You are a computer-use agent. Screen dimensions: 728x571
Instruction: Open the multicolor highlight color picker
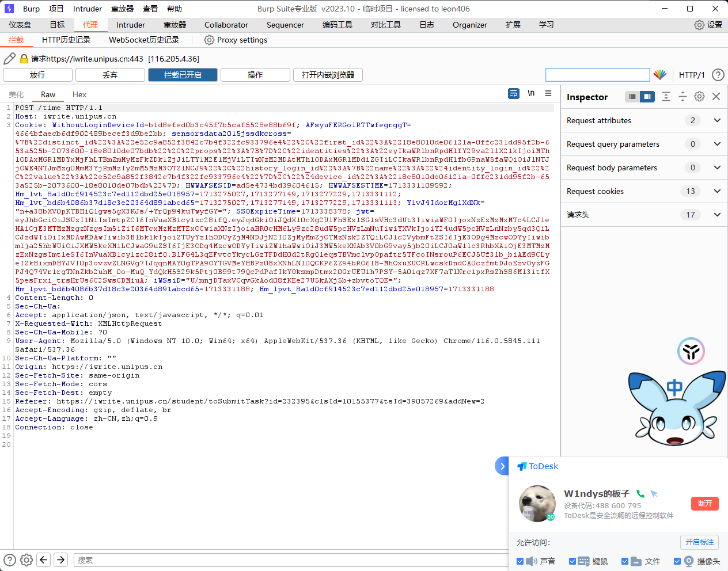(x=660, y=75)
